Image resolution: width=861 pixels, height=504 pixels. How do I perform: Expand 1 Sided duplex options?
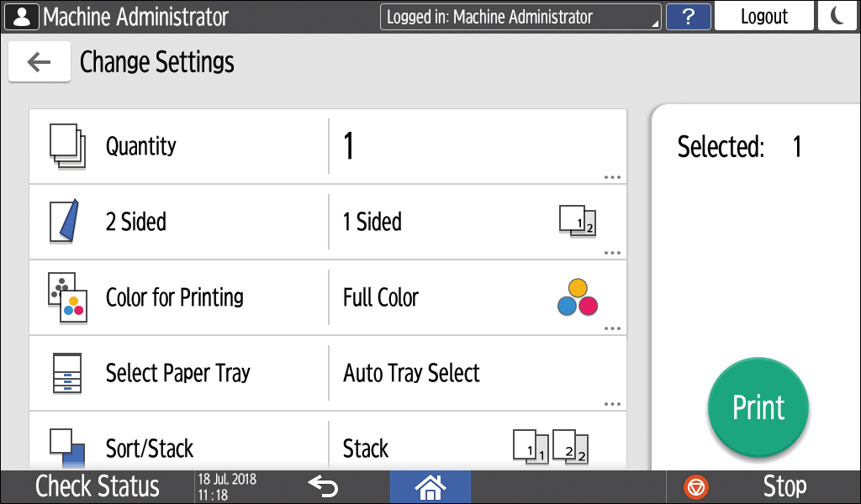coord(477,222)
